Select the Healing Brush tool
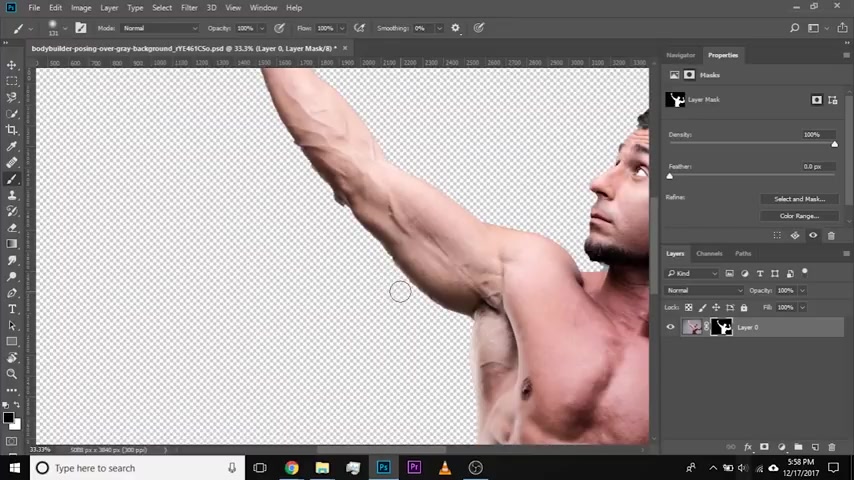Viewport: 854px width, 480px height. coord(11,162)
